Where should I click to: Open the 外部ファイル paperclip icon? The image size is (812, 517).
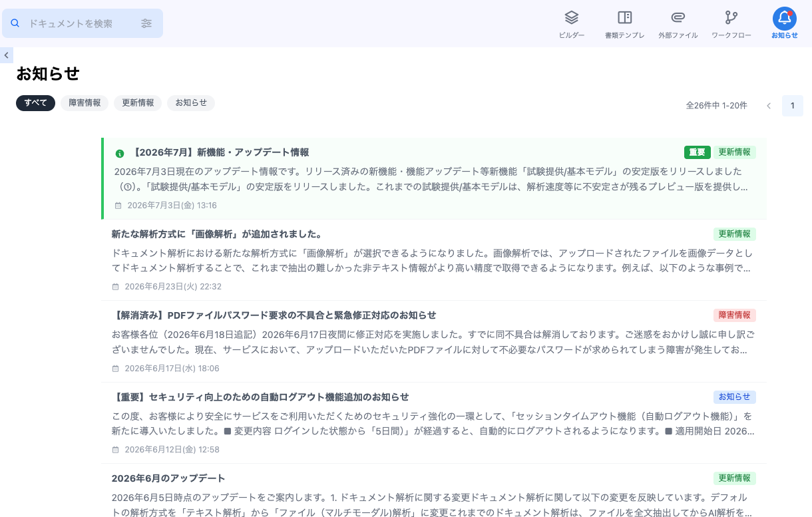point(678,18)
